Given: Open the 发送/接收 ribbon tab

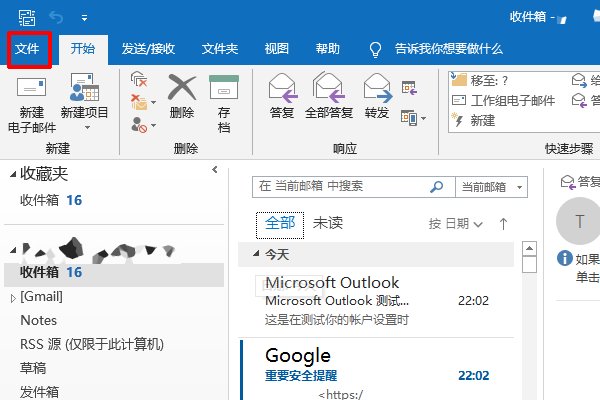Looking at the screenshot, I should click(x=148, y=49).
